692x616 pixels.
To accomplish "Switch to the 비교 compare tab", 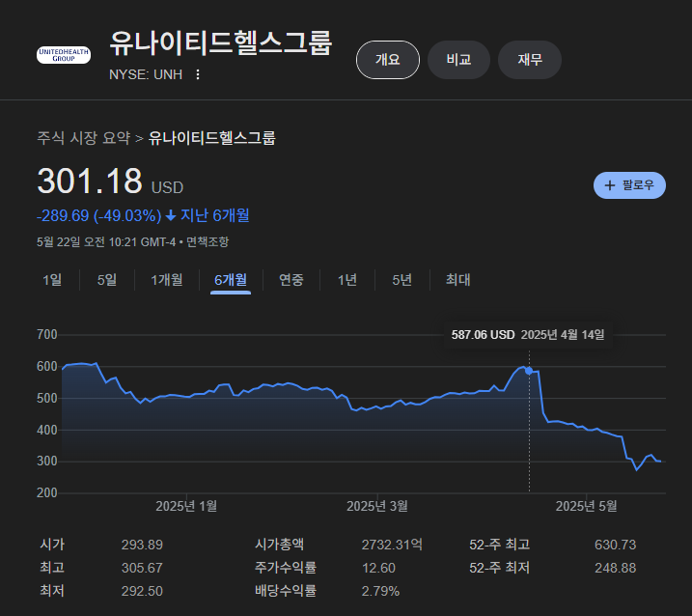I will tap(458, 60).
